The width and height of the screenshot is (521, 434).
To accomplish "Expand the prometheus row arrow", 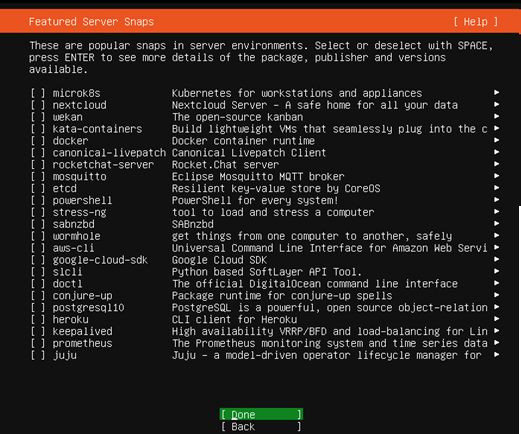I will point(496,343).
